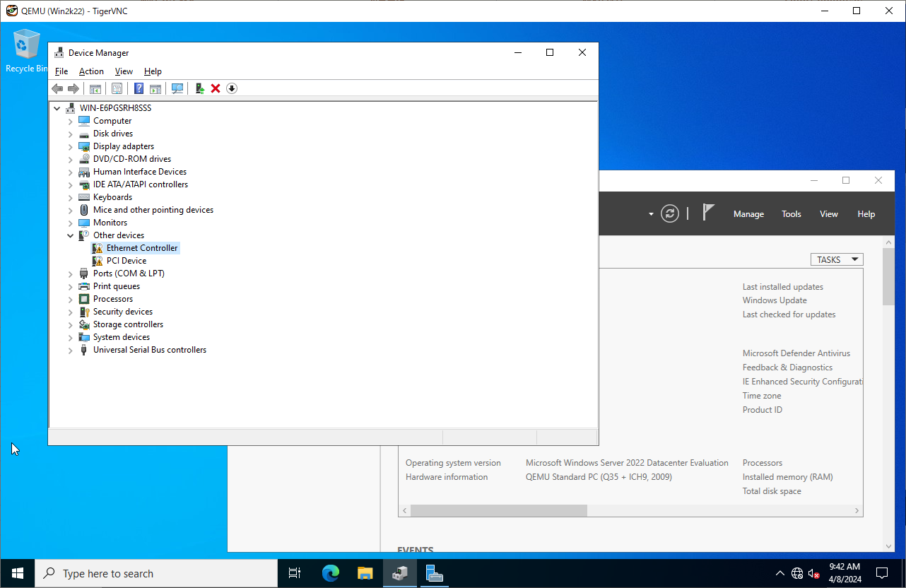This screenshot has height=588, width=906.
Task: Collapse the WIN-E6PGSRH8SSS root node
Action: (57, 108)
